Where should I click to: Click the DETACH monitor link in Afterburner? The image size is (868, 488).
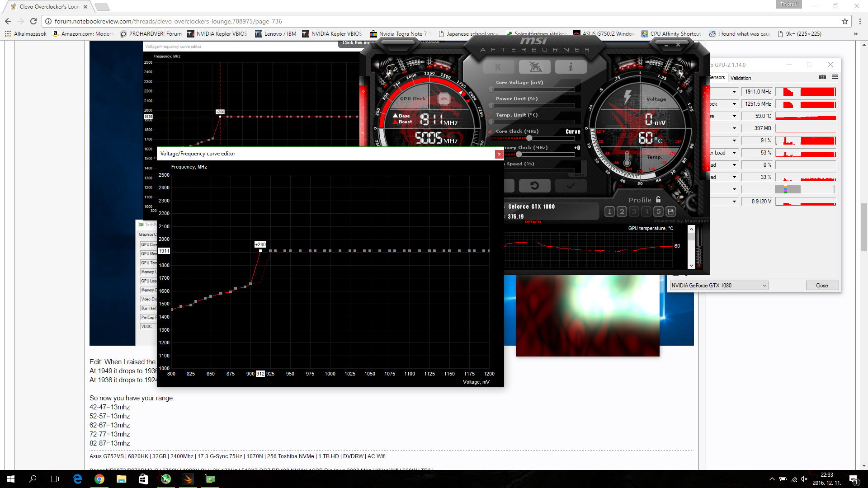(x=533, y=222)
